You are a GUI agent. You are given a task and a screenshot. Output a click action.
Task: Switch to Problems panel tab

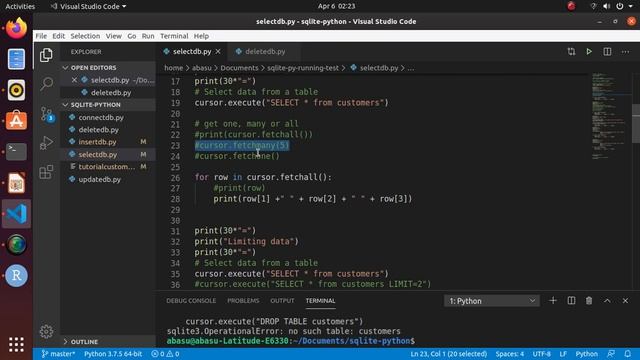tap(243, 301)
